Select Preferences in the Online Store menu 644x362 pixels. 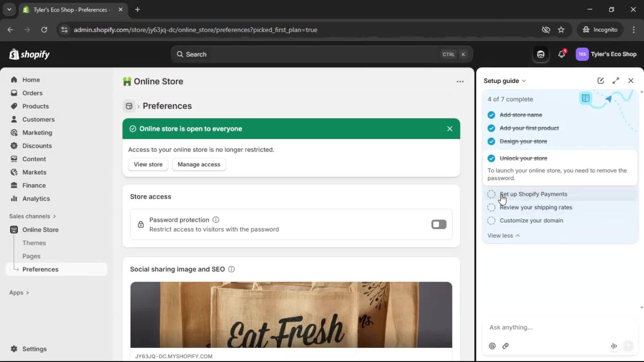[41, 269]
